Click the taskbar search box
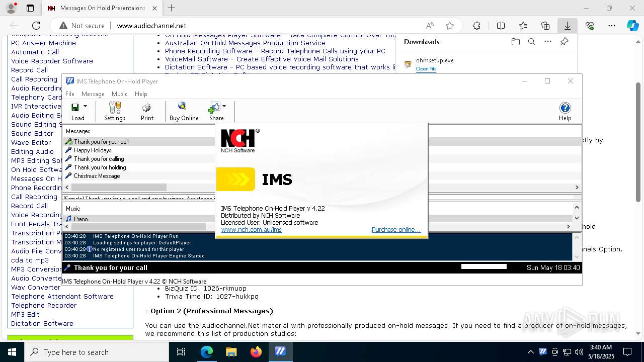 (97, 352)
